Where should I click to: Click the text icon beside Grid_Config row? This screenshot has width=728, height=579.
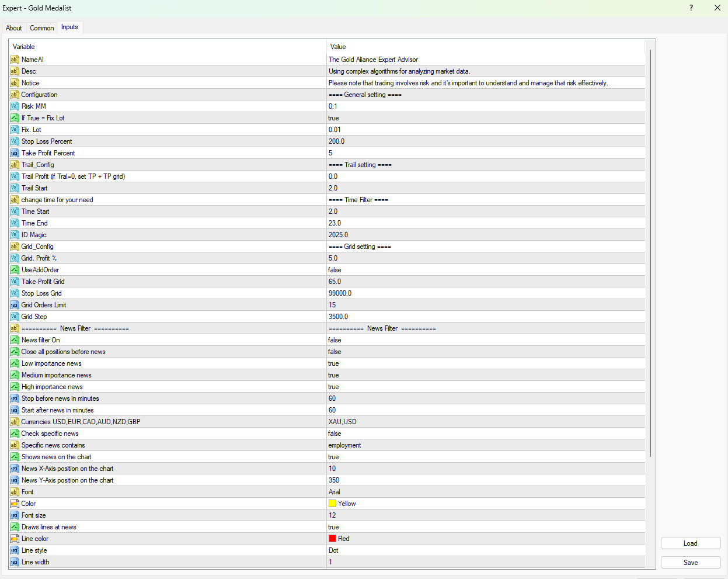[x=14, y=246]
